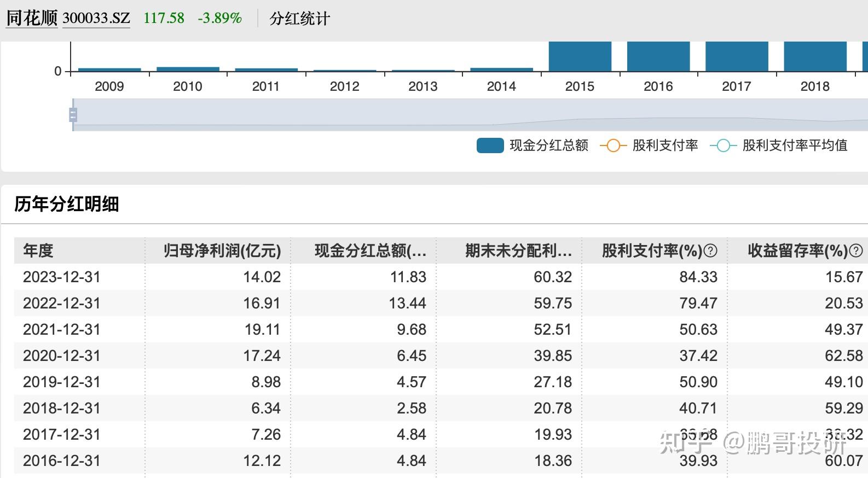The height and width of the screenshot is (478, 868).
Task: Click the stock price 117.58
Action: click(164, 18)
